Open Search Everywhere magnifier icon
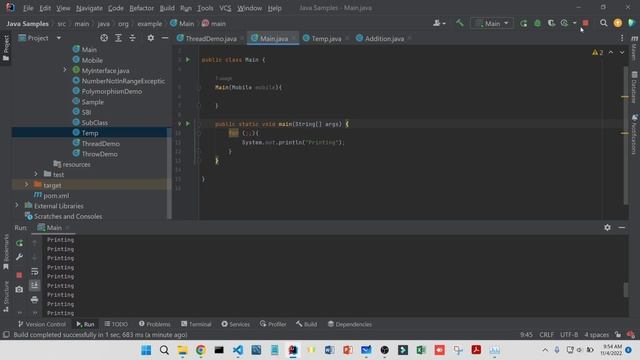This screenshot has height=360, width=640. (603, 23)
